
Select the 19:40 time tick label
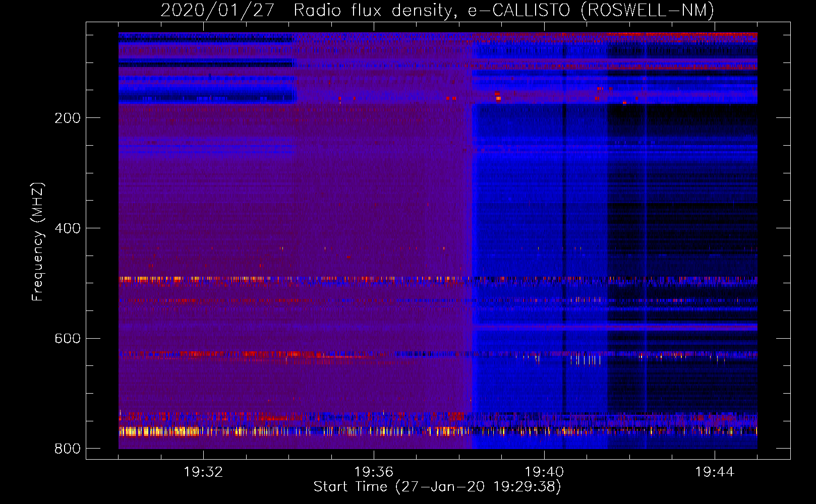544,472
